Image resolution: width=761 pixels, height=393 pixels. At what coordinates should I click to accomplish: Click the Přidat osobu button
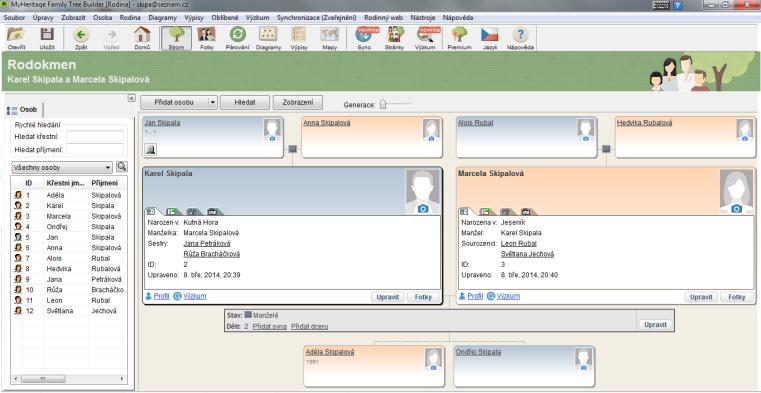174,102
